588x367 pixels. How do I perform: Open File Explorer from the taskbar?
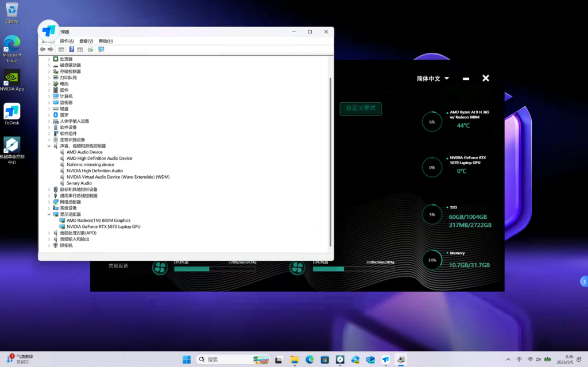coord(295,360)
